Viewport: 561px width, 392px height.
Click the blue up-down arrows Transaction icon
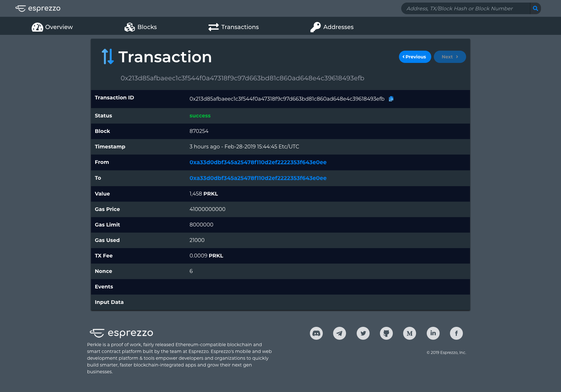click(x=108, y=56)
